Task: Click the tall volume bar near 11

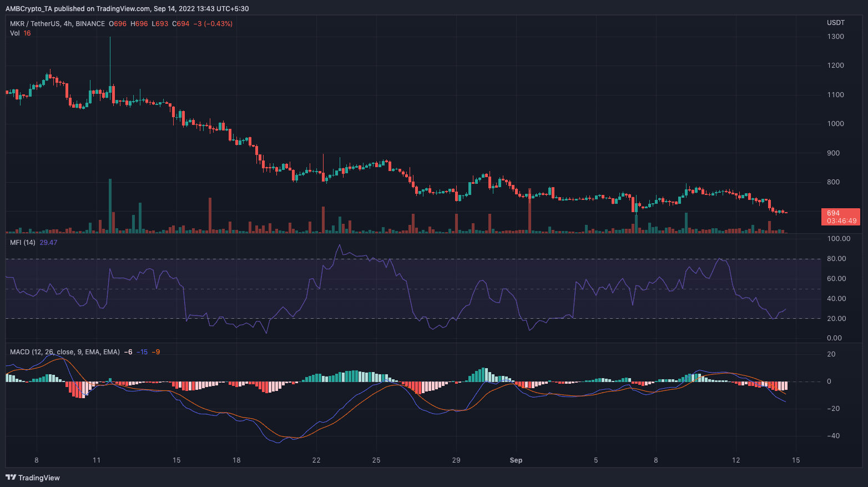Action: [110, 205]
